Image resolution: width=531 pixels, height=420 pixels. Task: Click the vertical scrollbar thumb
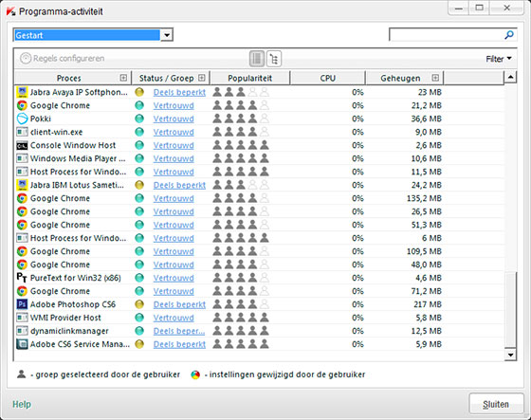point(510,309)
